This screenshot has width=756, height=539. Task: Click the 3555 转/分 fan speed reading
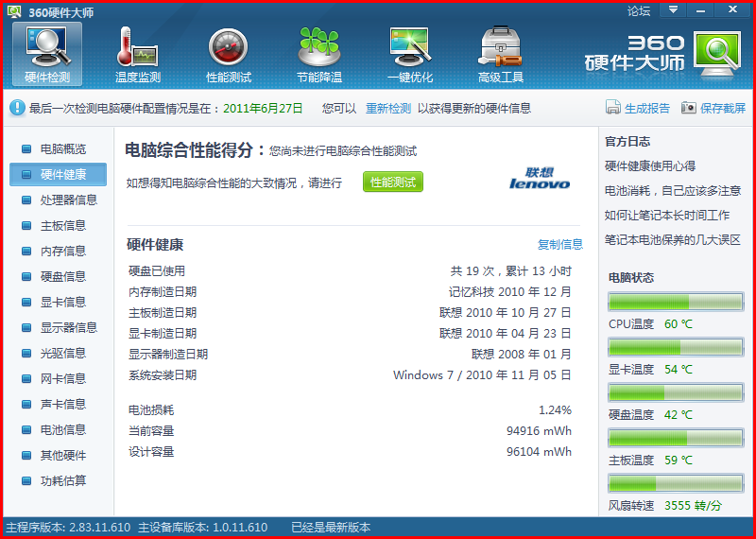[x=694, y=506]
